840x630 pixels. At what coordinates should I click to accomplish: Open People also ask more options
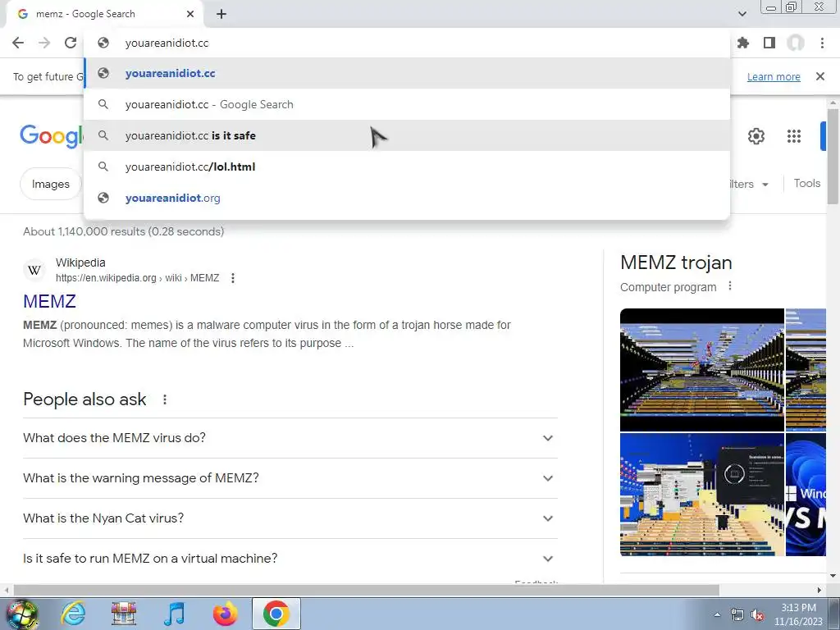coord(164,399)
